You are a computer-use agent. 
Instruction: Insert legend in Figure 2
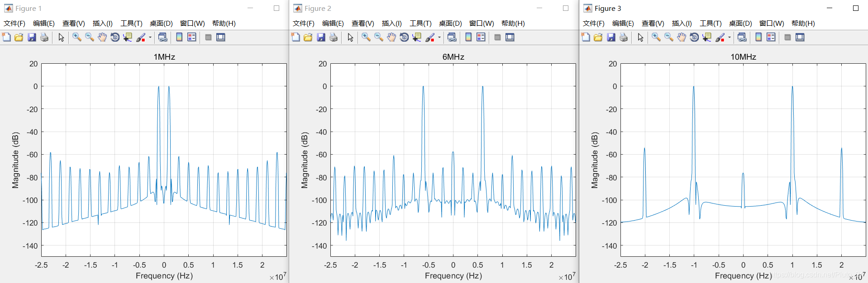(x=481, y=37)
